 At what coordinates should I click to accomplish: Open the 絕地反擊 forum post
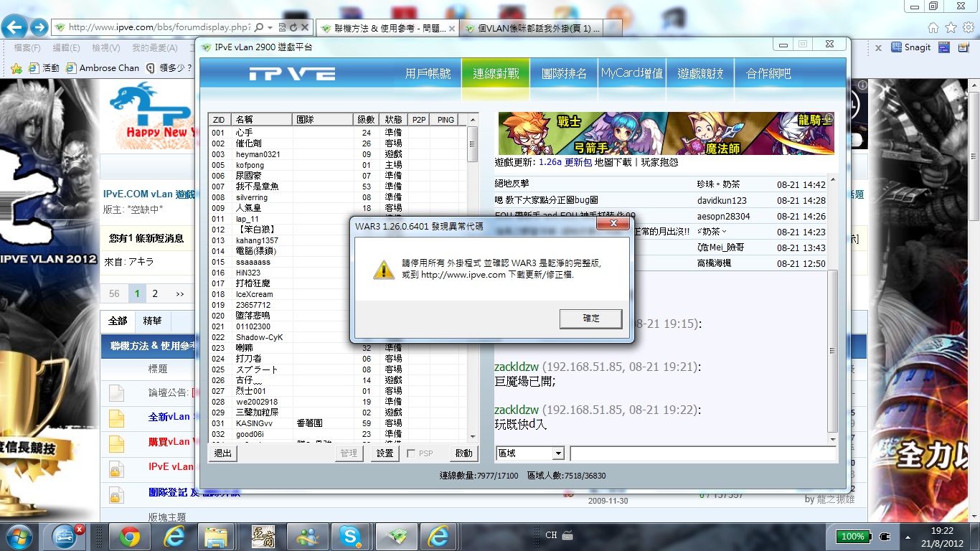(512, 184)
